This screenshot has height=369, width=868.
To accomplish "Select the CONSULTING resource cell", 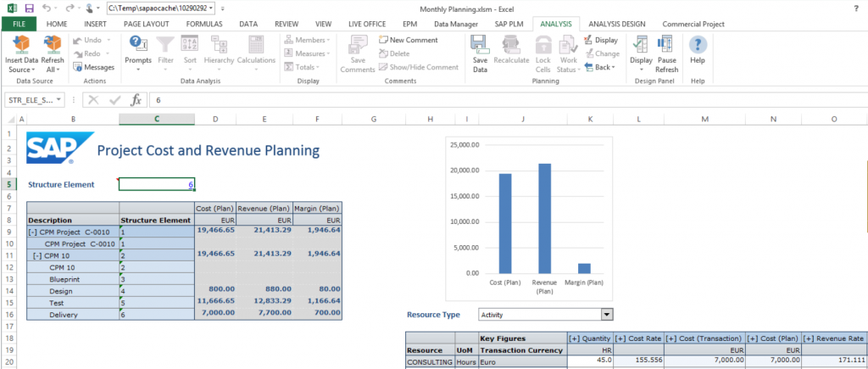I will click(x=430, y=362).
